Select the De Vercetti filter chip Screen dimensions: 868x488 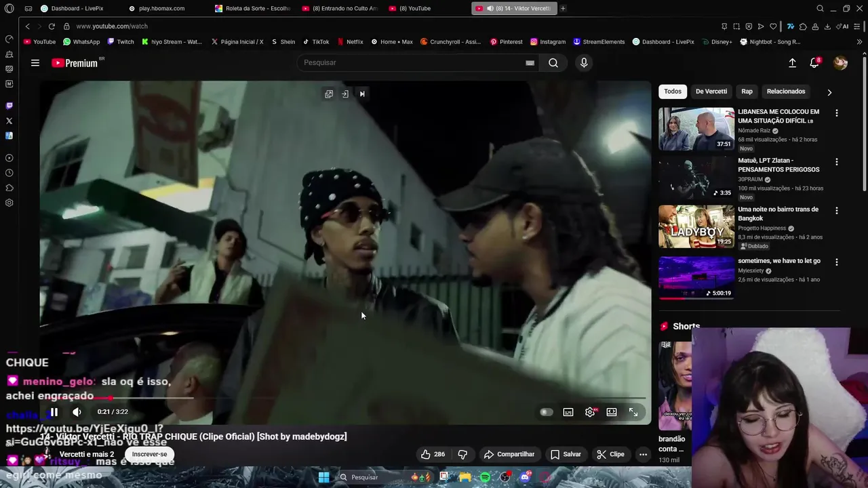711,91
